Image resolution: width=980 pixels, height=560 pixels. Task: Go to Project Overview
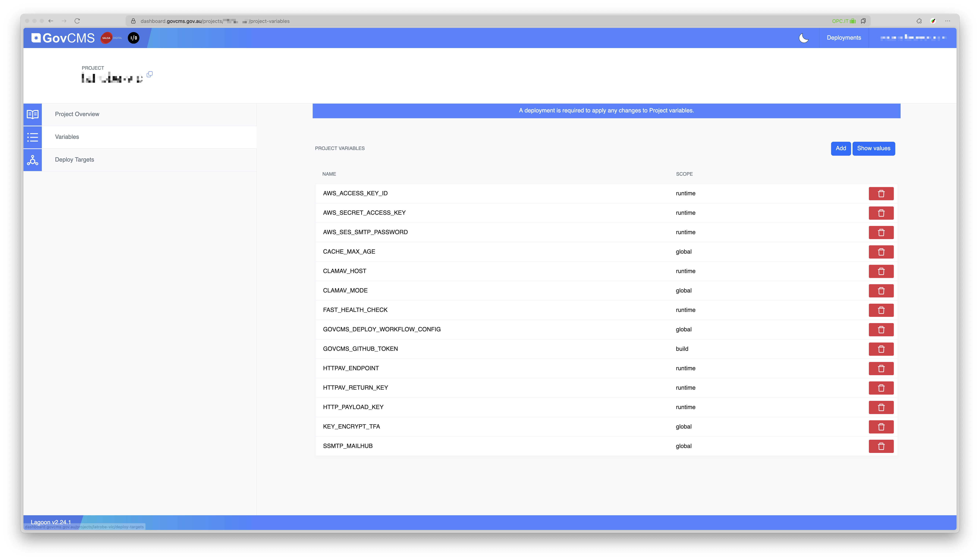pos(77,114)
